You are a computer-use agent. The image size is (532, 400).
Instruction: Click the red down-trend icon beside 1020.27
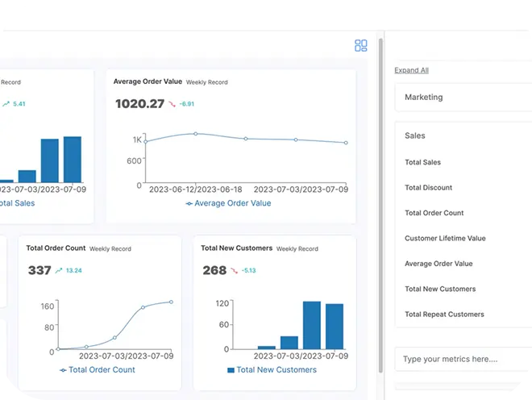(x=172, y=104)
